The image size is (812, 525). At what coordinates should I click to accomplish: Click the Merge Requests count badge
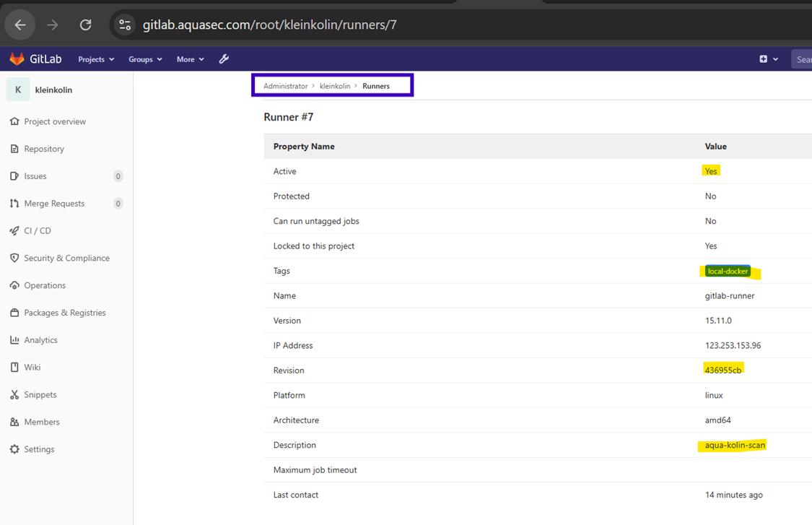pos(118,203)
